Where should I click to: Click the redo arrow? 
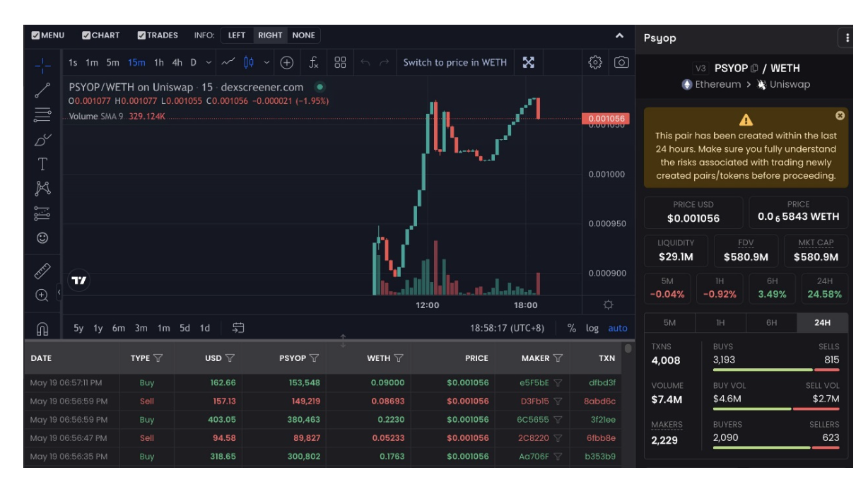[x=384, y=62]
